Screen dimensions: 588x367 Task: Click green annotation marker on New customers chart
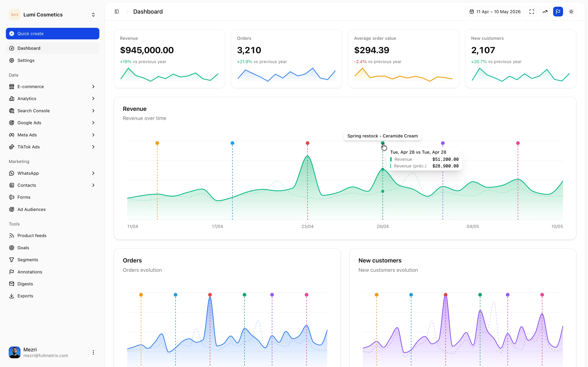tap(480, 295)
